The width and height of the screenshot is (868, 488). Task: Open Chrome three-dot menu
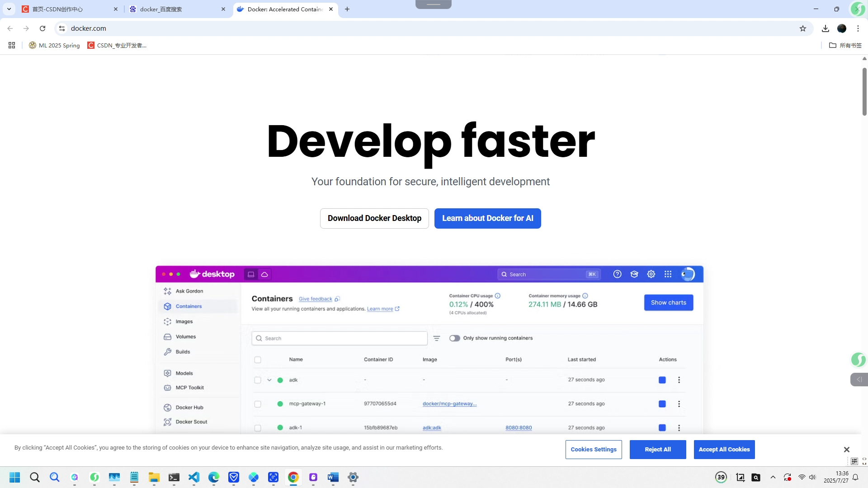[x=858, y=28]
